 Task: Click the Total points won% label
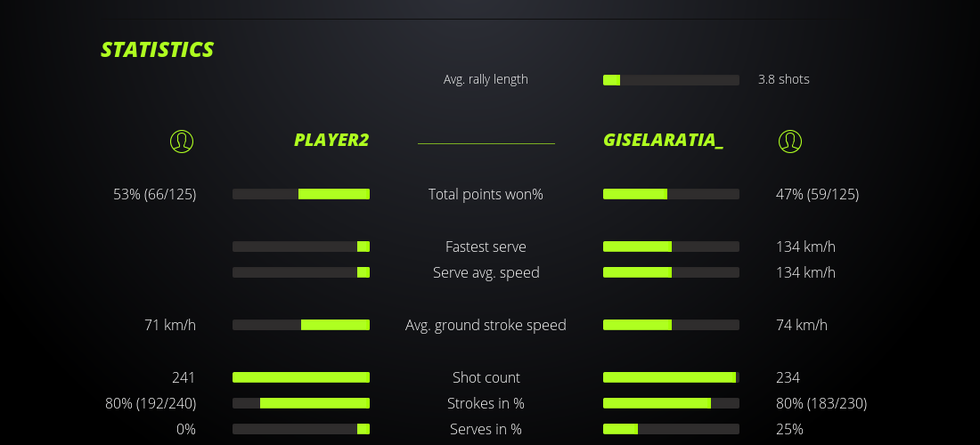[486, 194]
